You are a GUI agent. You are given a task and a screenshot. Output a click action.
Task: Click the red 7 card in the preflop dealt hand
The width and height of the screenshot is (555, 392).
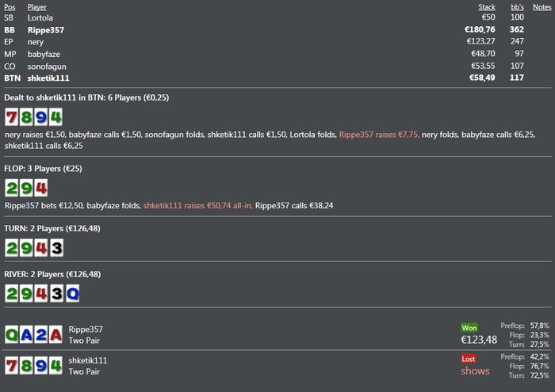[12, 118]
